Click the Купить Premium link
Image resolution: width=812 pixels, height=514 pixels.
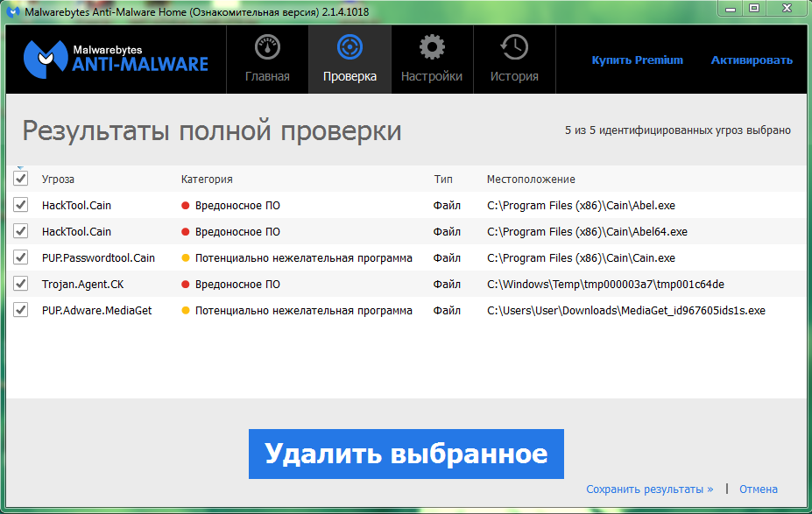[637, 60]
